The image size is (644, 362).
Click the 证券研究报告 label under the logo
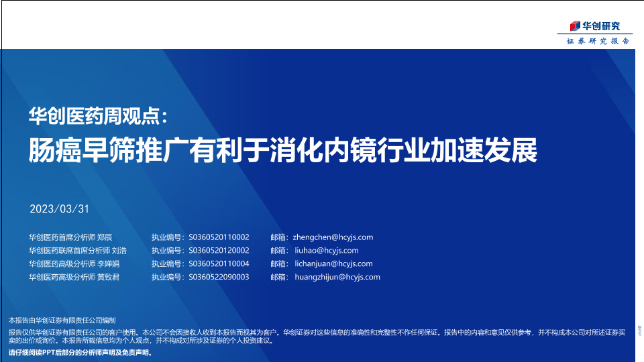(x=598, y=42)
